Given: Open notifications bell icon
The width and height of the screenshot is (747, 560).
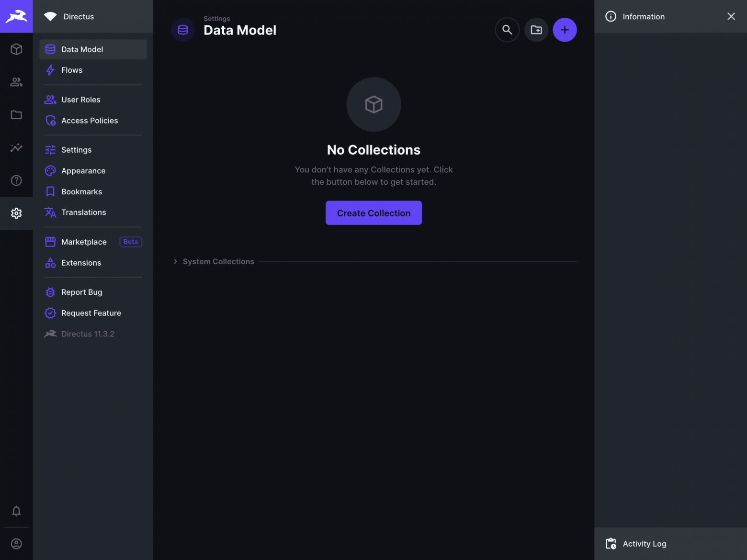Looking at the screenshot, I should point(16,511).
